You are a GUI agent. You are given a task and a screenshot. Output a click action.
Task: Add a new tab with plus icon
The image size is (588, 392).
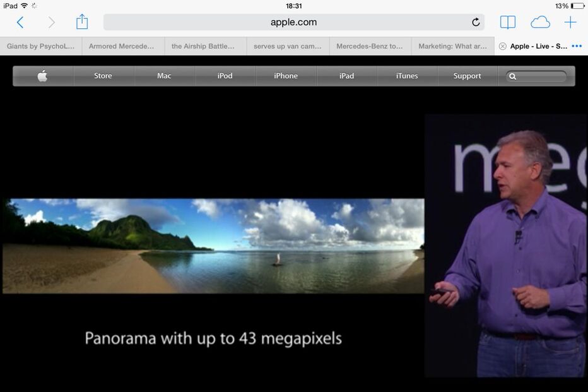point(570,23)
